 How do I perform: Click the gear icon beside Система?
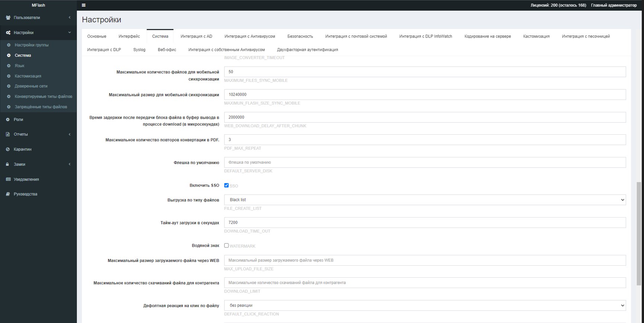click(x=9, y=55)
